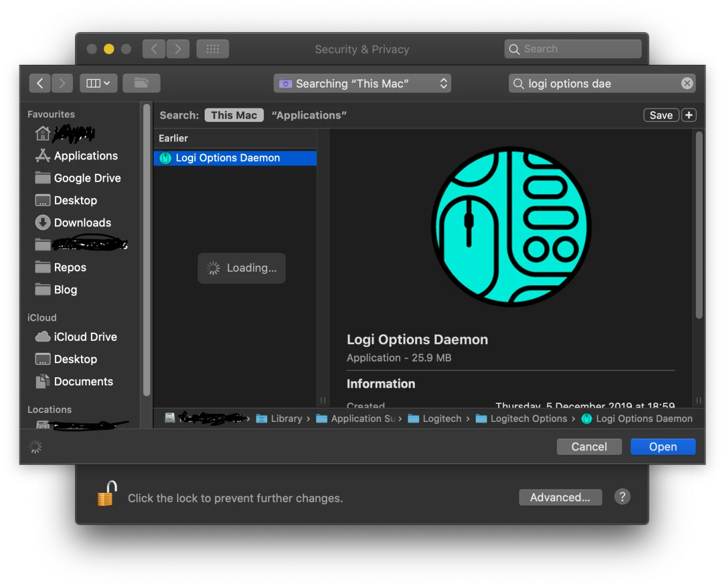The height and width of the screenshot is (588, 725).
Task: Minimize the Security & Privacy window
Action: coord(109,49)
